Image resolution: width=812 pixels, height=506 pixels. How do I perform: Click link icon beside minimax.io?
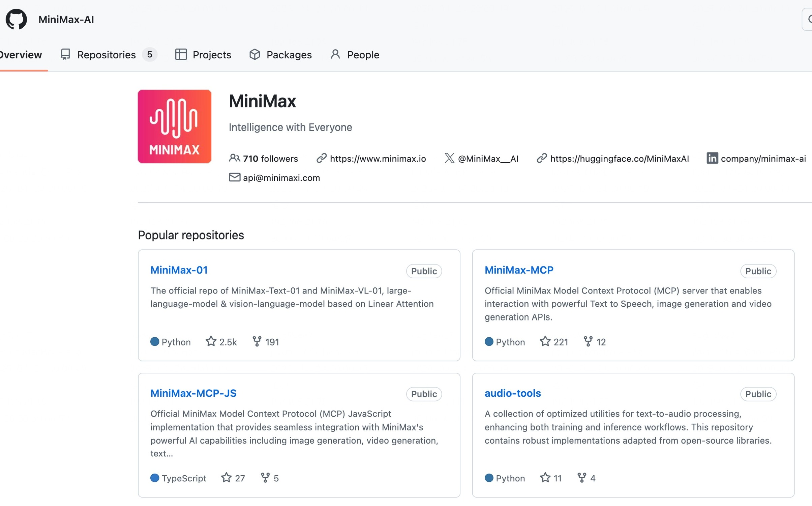[x=322, y=158]
